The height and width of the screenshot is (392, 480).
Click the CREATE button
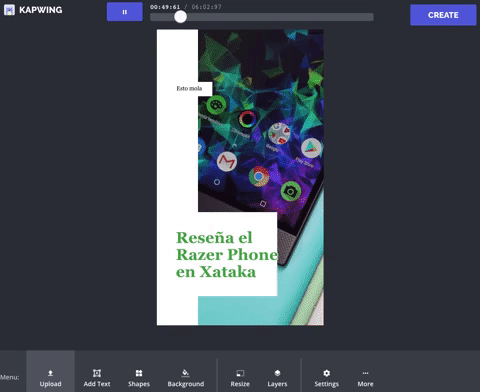point(443,15)
